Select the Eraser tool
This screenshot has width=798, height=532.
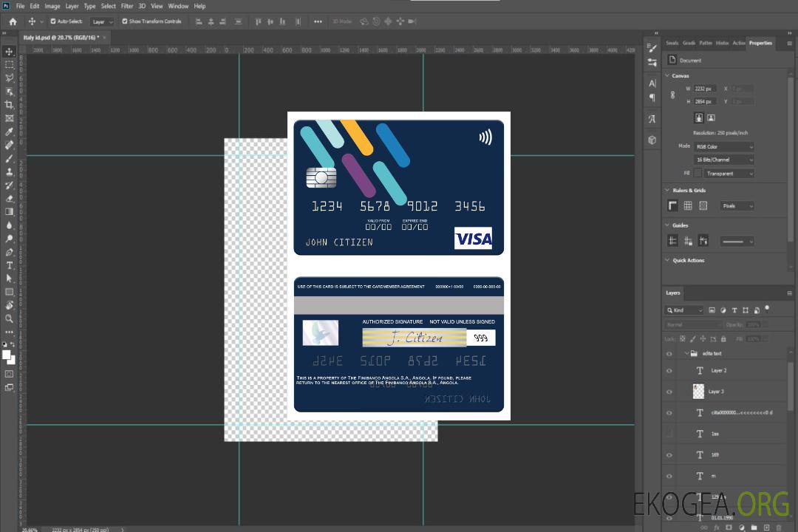tap(9, 199)
